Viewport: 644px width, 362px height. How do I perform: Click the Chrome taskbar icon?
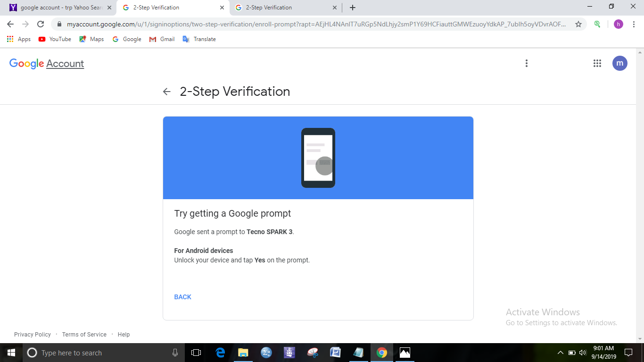tap(382, 353)
